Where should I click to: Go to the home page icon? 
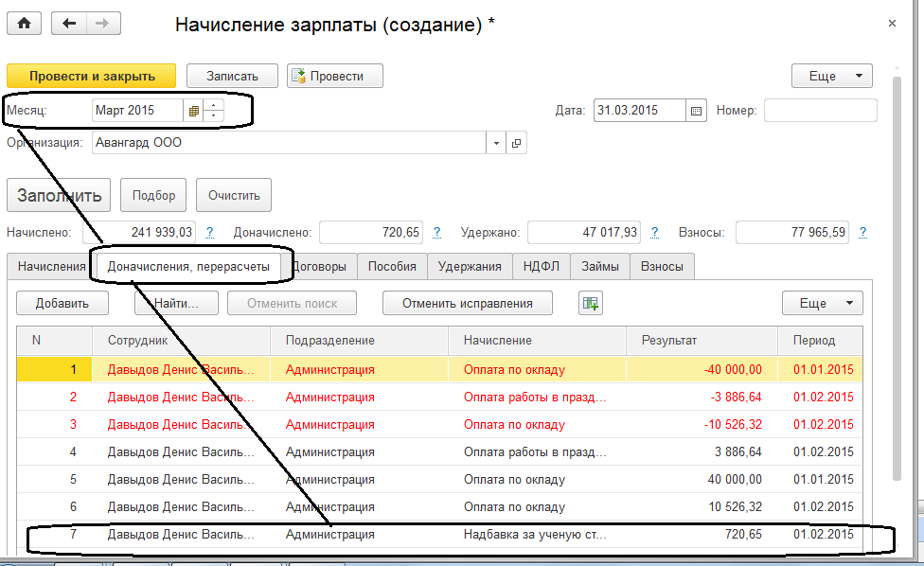tap(25, 24)
